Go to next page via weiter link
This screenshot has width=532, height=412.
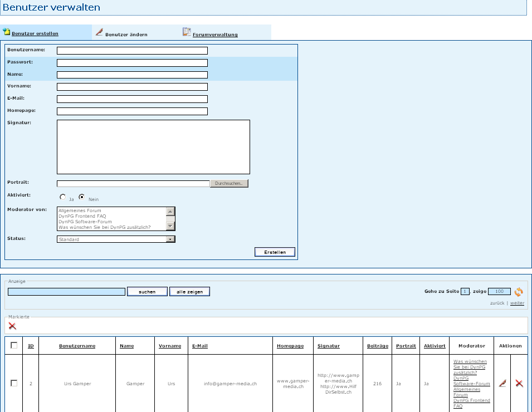517,303
